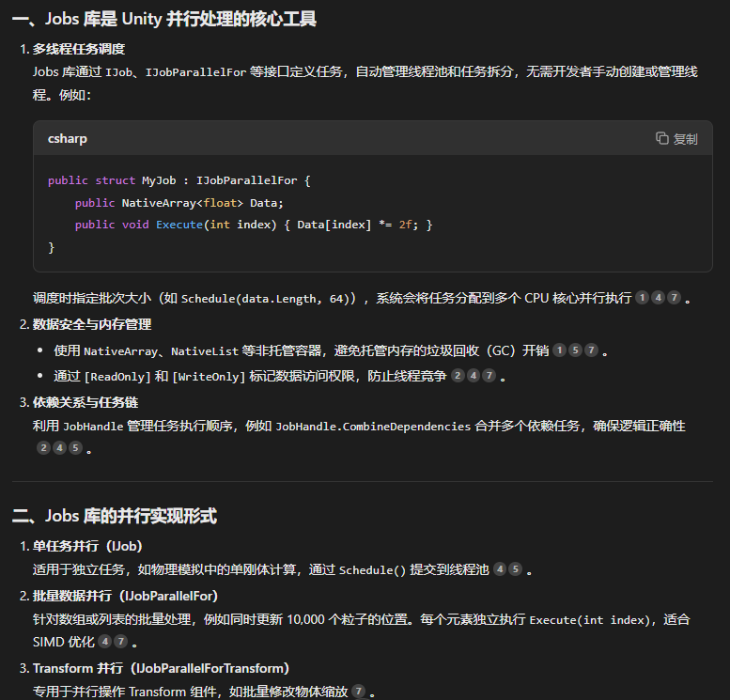Click inline code NativeList
The height and width of the screenshot is (700, 730).
point(205,351)
